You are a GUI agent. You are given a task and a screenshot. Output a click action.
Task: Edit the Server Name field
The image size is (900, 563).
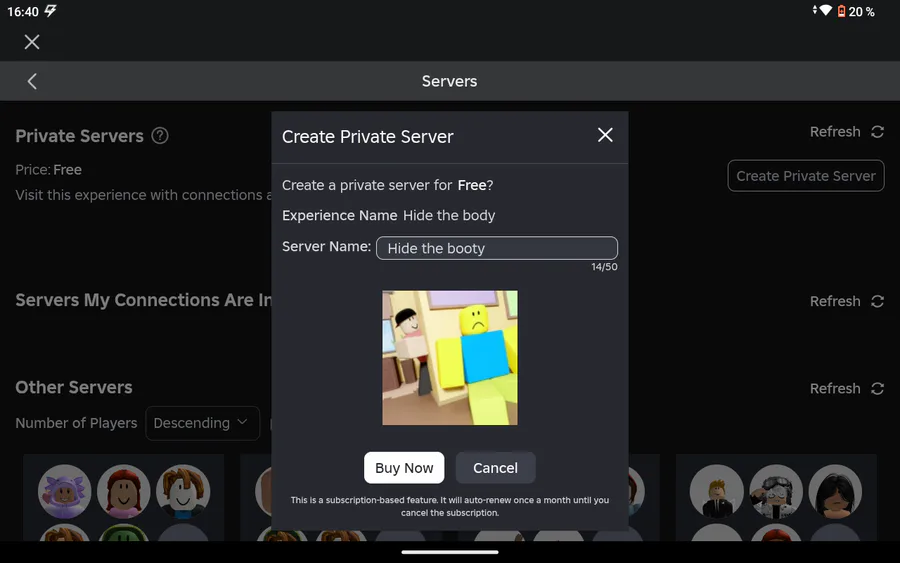pos(497,248)
